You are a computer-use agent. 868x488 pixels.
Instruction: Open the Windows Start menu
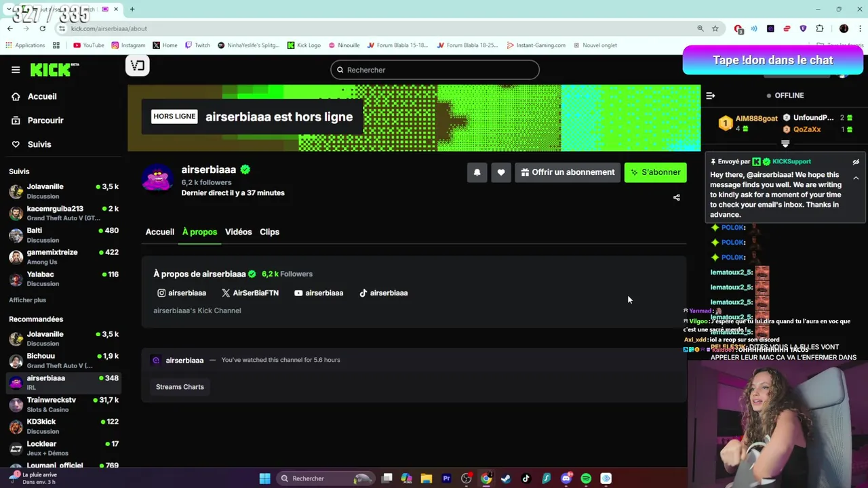point(265,479)
